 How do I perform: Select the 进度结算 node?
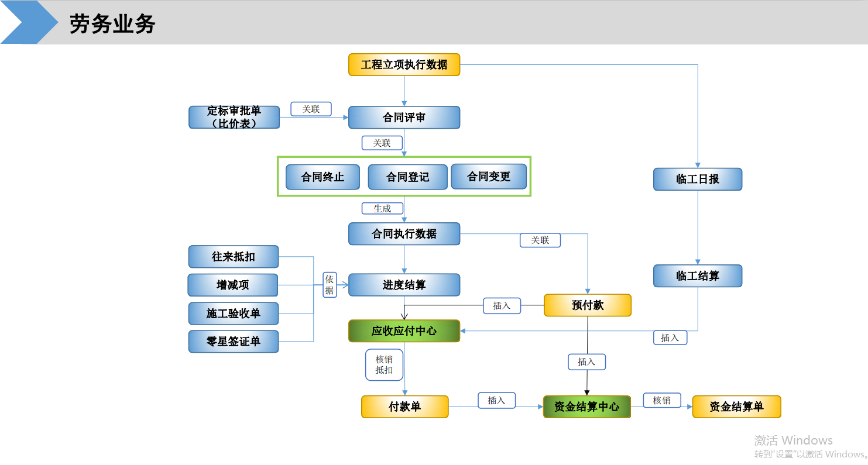point(404,285)
